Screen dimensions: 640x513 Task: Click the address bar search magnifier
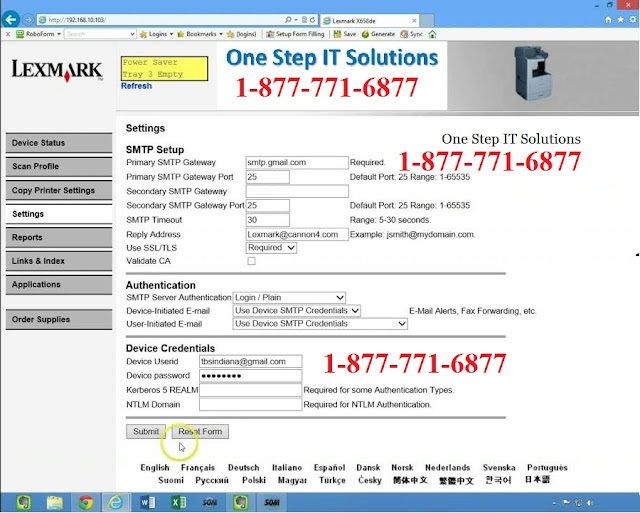(288, 20)
